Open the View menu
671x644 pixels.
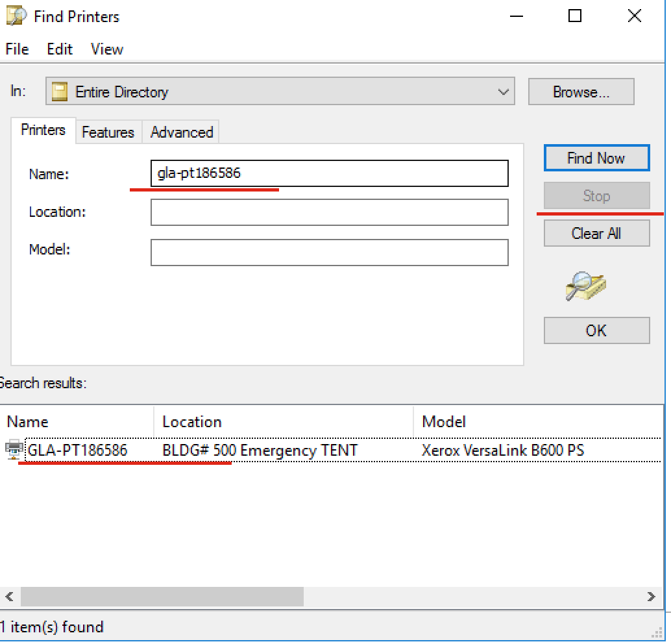[x=107, y=49]
